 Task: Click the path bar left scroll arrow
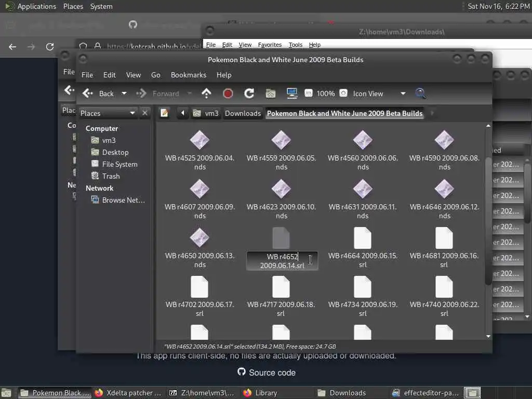coord(182,113)
